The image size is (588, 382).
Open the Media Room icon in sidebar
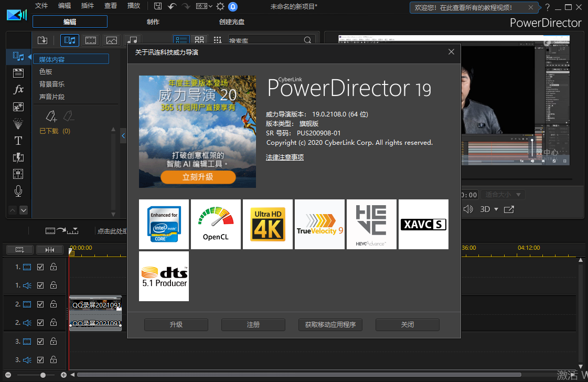pyautogui.click(x=18, y=57)
